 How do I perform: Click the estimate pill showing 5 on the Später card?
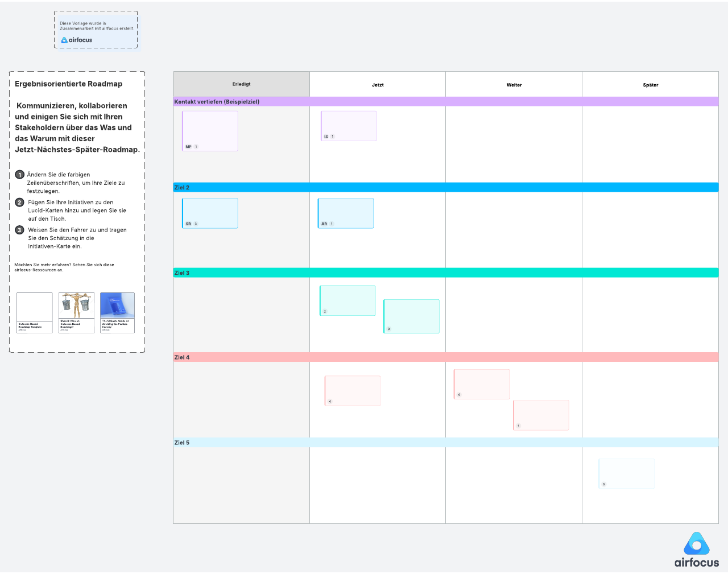(x=603, y=484)
